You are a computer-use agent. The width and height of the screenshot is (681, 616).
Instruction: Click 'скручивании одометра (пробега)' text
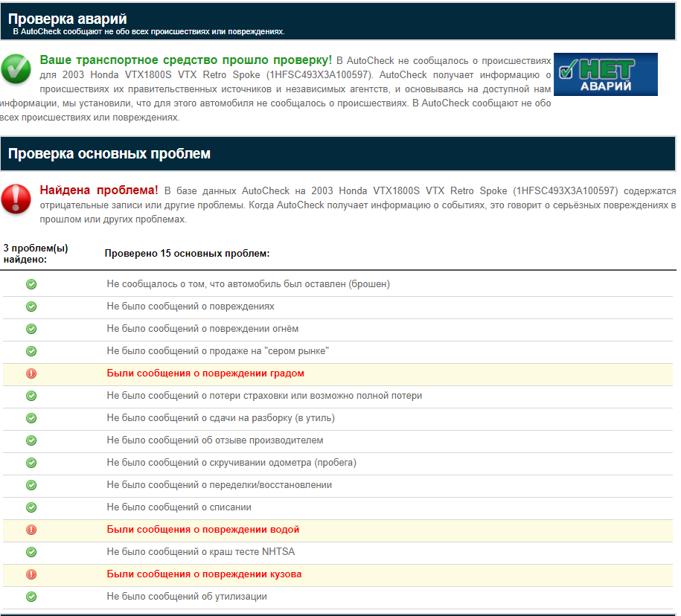pyautogui.click(x=283, y=463)
